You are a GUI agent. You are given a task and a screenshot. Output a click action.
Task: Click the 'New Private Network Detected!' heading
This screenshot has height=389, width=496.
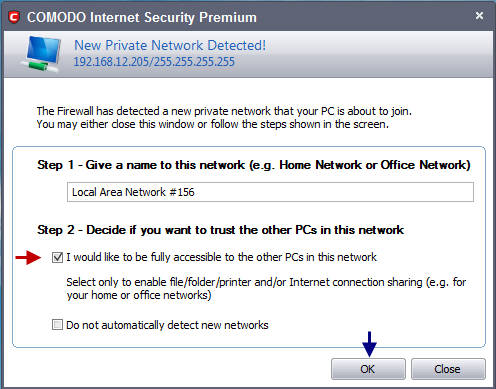170,45
